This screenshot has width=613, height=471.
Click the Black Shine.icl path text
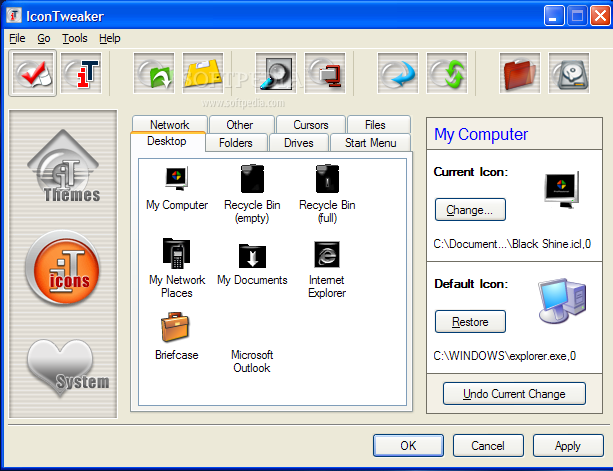pyautogui.click(x=512, y=244)
